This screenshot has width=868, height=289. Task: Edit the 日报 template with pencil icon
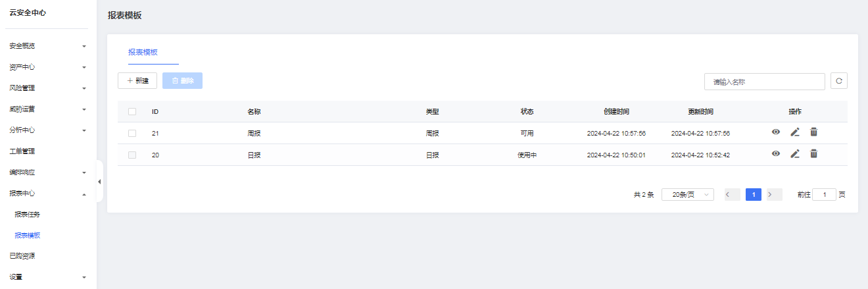(795, 154)
